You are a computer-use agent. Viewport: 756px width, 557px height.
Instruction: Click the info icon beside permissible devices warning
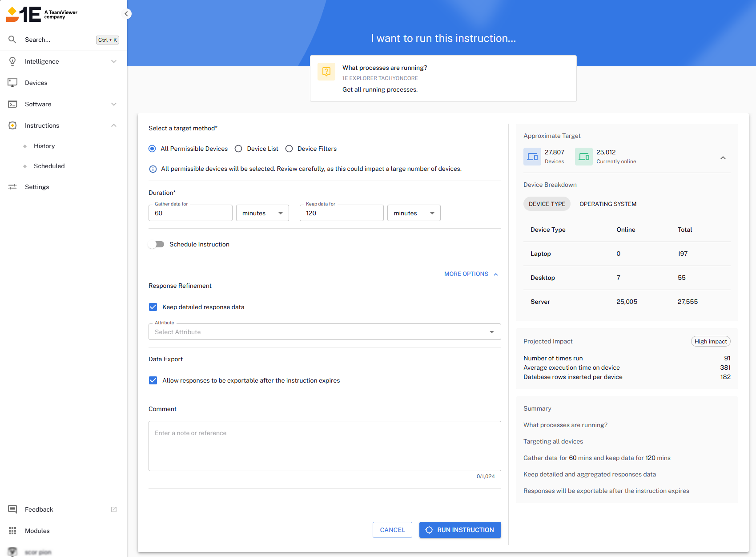click(153, 169)
